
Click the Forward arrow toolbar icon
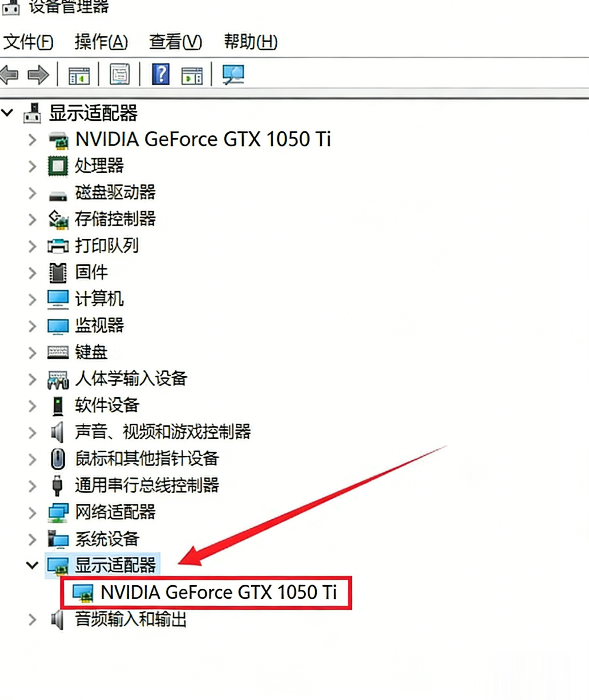(38, 74)
